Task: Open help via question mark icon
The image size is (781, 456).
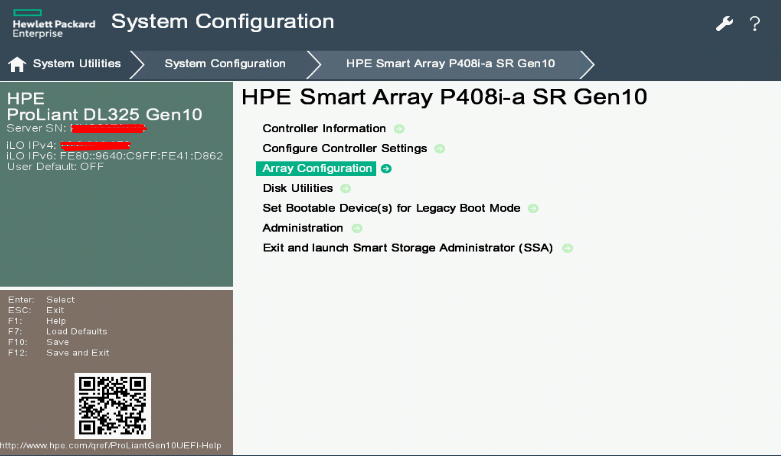Action: [755, 24]
